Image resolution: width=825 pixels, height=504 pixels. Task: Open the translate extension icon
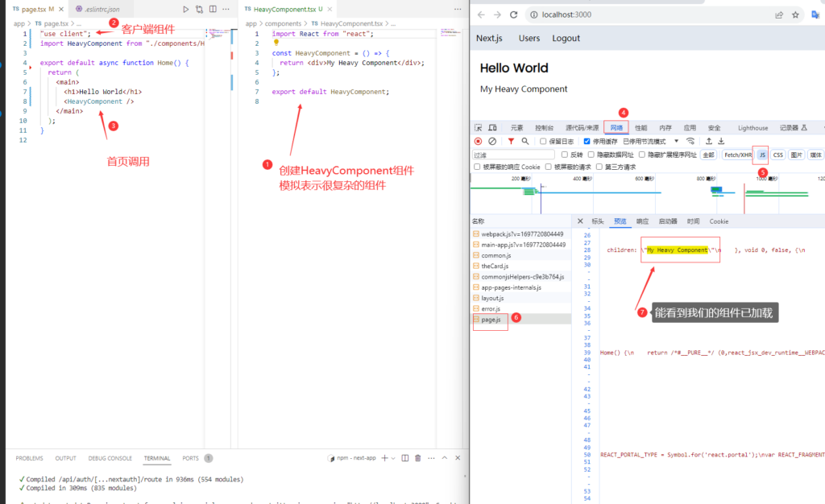coord(815,14)
